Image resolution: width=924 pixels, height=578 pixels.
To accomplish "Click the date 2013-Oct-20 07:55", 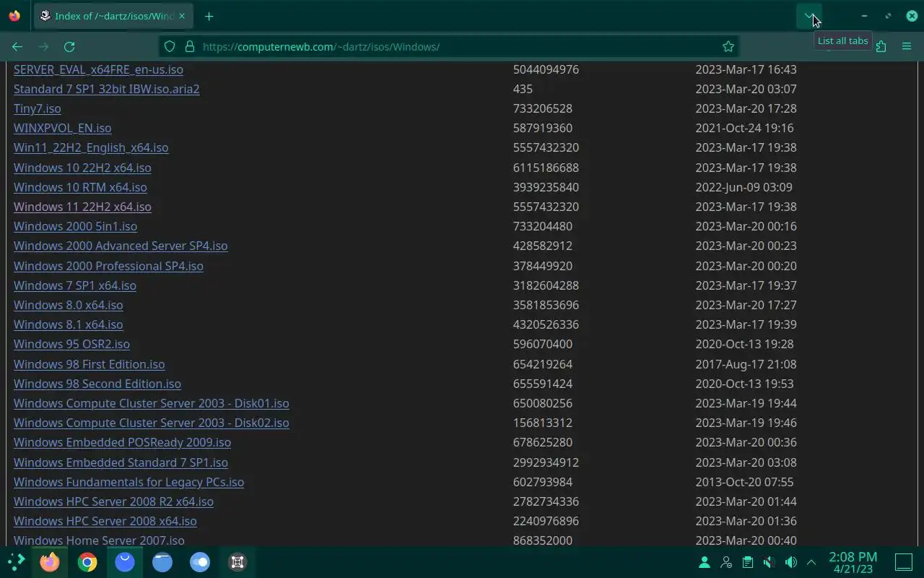I will [x=744, y=482].
